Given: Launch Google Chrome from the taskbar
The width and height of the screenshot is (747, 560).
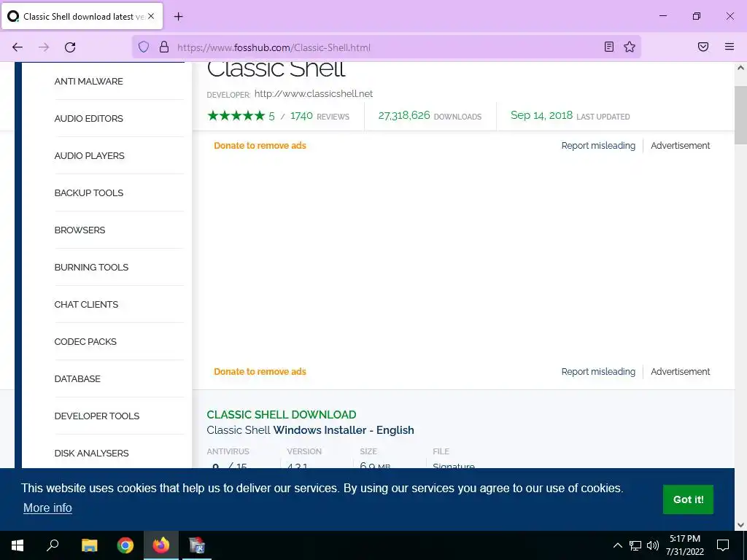Looking at the screenshot, I should [x=125, y=545].
